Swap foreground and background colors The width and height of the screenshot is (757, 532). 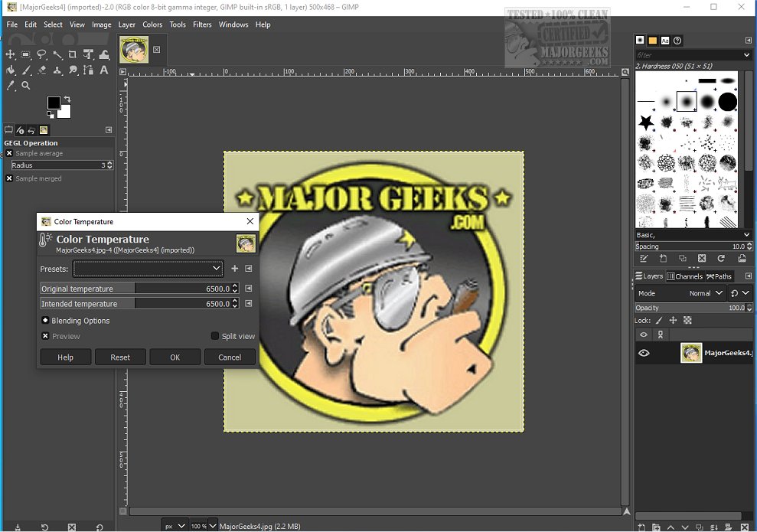pos(67,99)
